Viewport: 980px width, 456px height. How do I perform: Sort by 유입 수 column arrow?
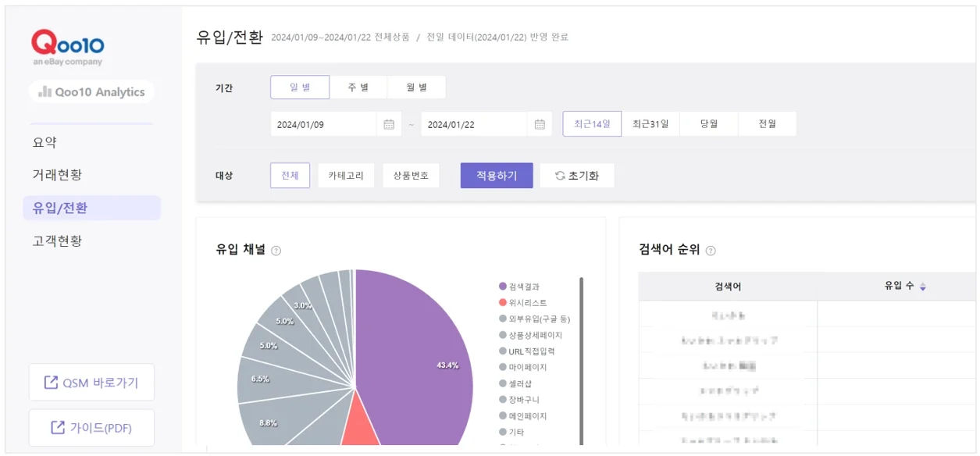[x=922, y=287]
